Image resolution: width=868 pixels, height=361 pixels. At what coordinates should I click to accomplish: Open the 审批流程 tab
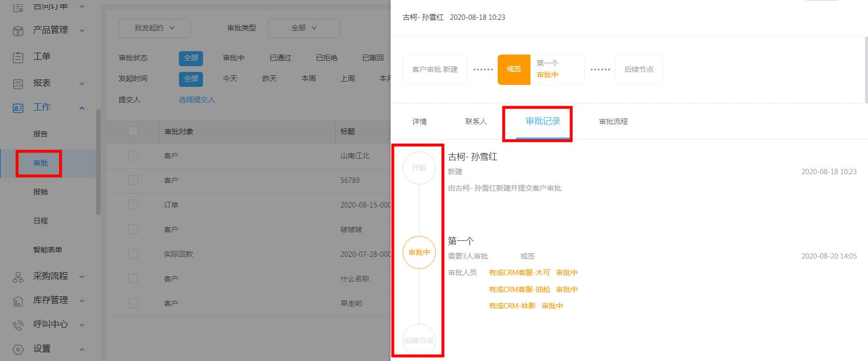tap(613, 122)
